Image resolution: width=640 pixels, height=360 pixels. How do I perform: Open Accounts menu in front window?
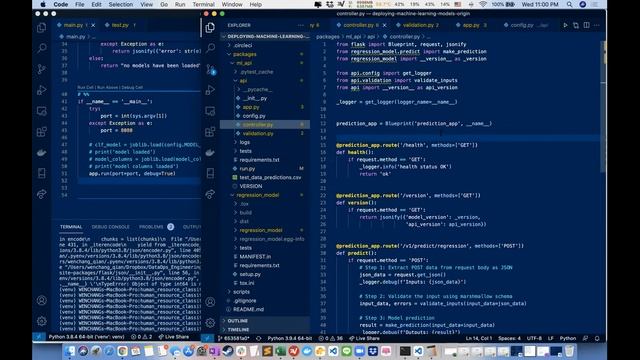[x=210, y=302]
